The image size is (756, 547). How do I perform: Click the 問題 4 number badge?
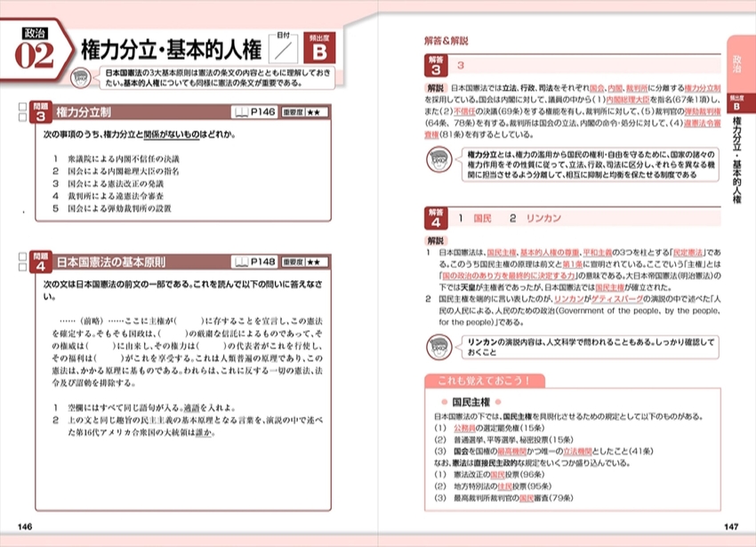coord(41,261)
